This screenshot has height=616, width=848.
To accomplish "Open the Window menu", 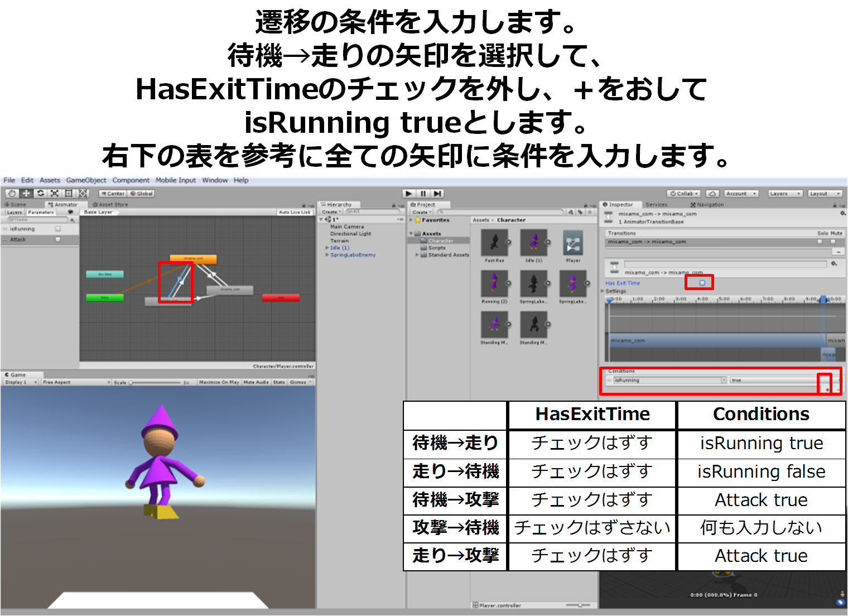I will 215,180.
